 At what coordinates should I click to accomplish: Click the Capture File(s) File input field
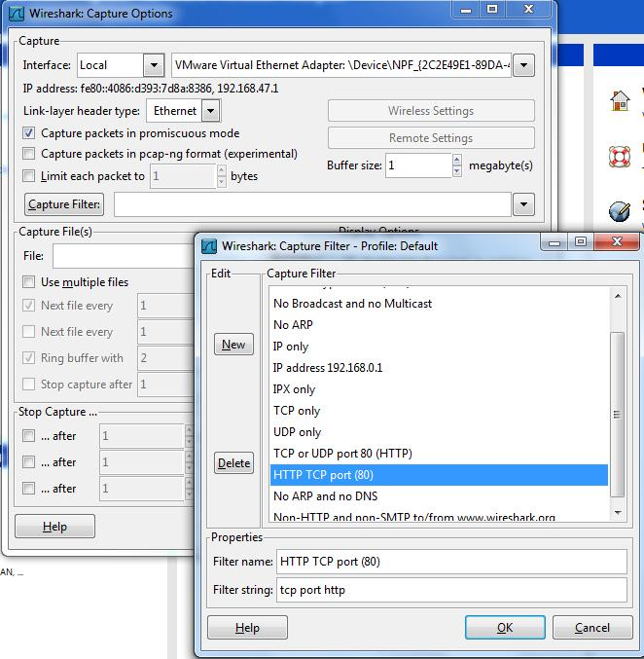(124, 256)
